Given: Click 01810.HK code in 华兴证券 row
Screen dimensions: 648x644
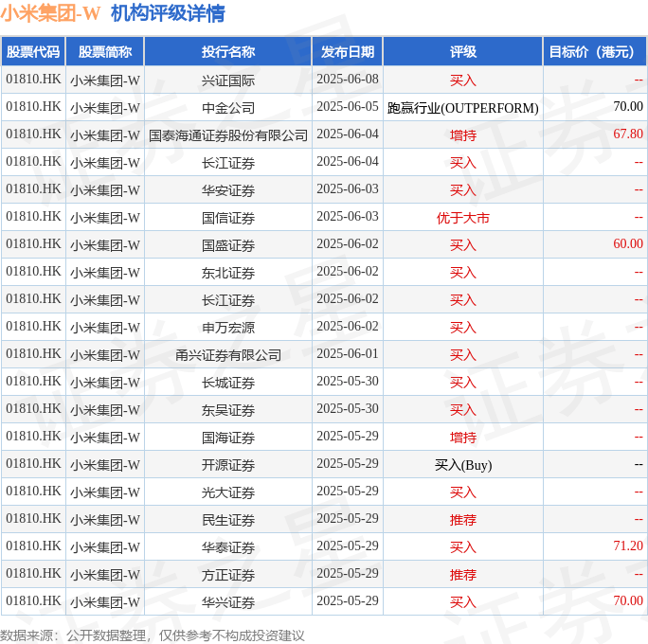Looking at the screenshot, I should [x=33, y=600].
